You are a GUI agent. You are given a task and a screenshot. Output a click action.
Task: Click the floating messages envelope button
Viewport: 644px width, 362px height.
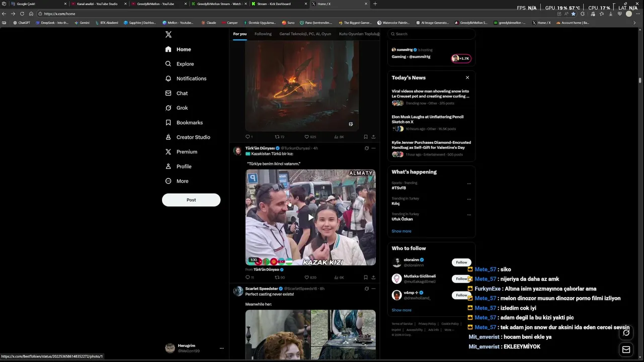626,349
